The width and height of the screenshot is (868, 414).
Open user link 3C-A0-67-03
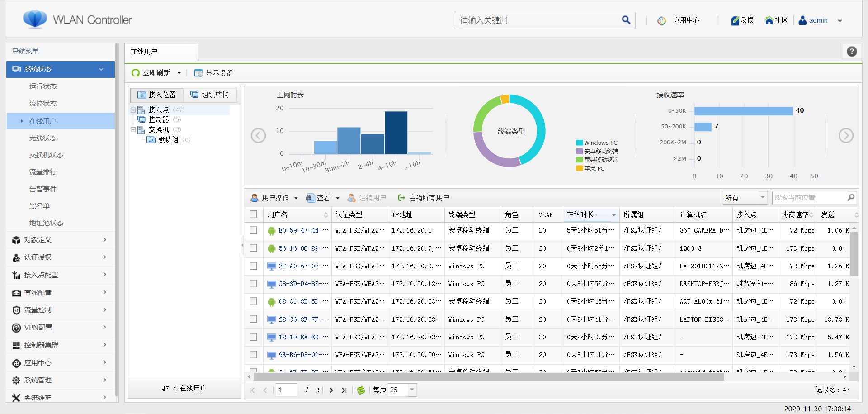[303, 266]
